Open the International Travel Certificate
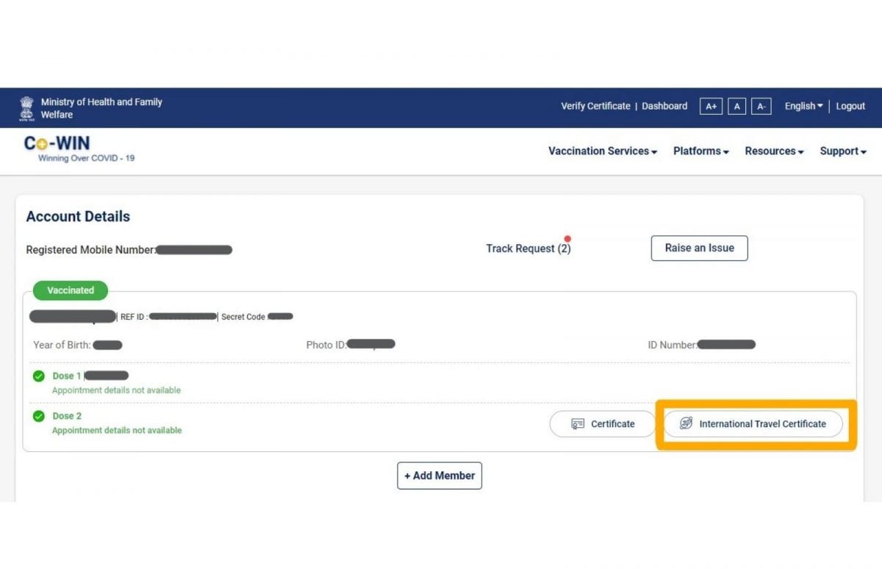 click(x=753, y=424)
